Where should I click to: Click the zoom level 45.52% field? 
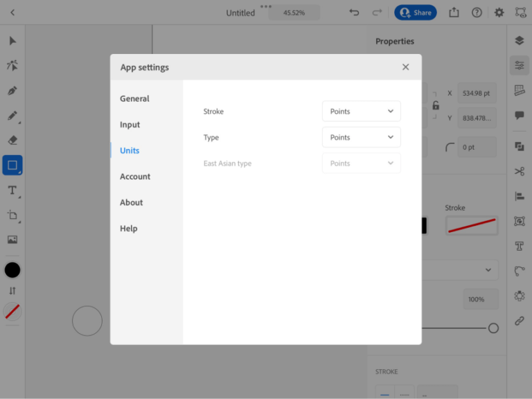tap(294, 12)
